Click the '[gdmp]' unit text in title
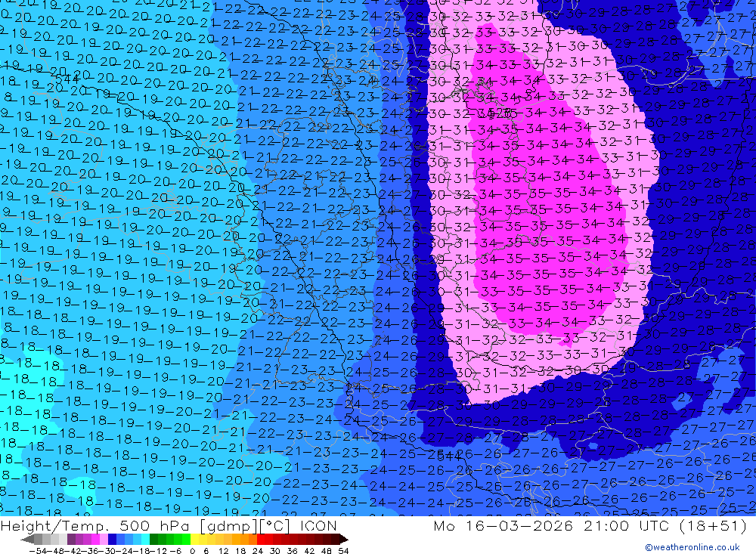 229,526
